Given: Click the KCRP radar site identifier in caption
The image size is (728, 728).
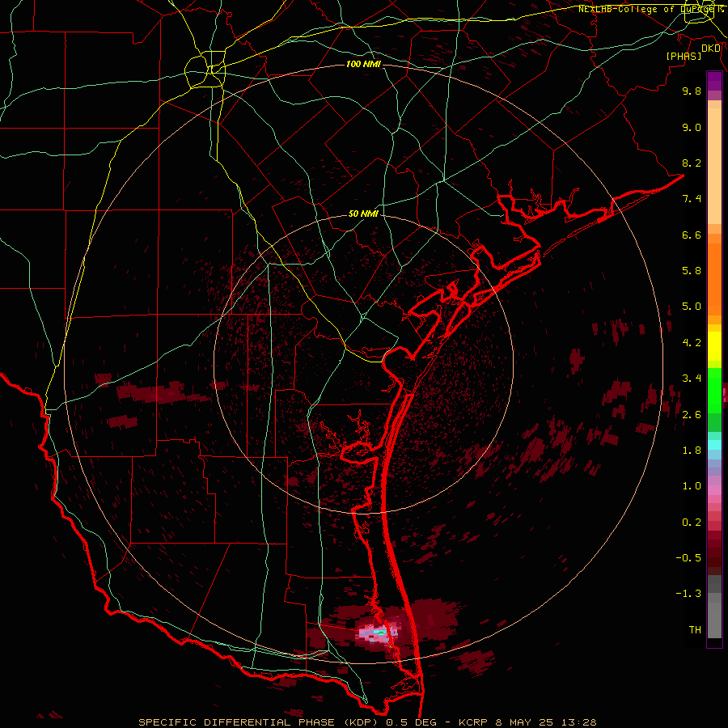Looking at the screenshot, I should click(475, 722).
